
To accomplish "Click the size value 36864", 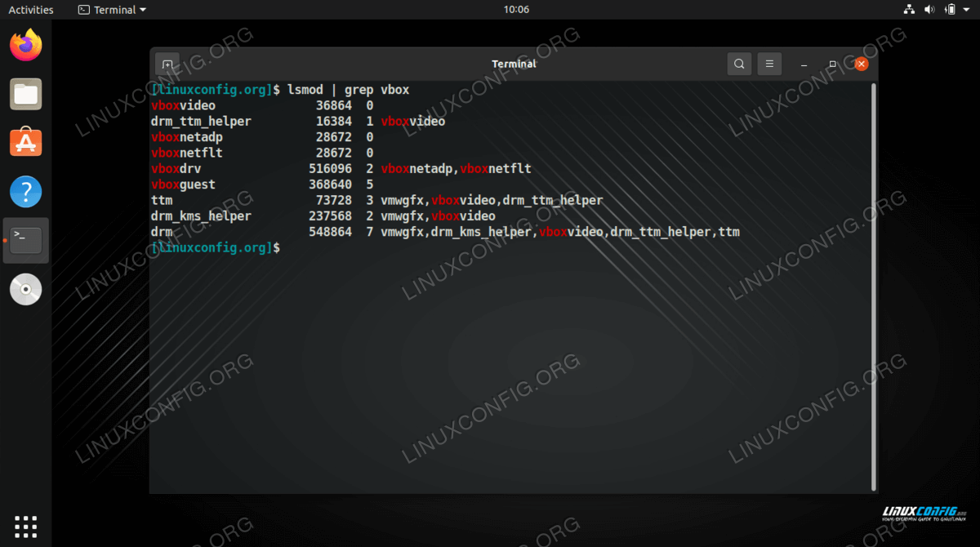I will (334, 105).
